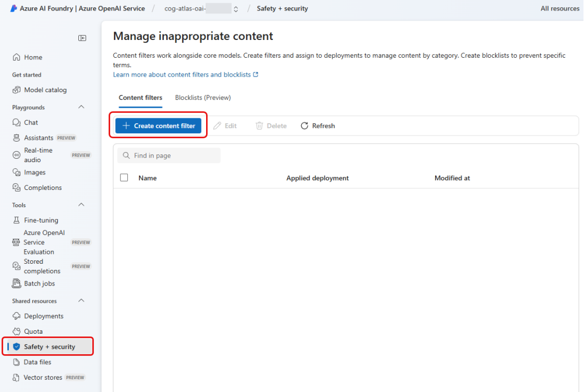Click the Deployments cloud icon
The image size is (584, 392).
click(x=16, y=316)
